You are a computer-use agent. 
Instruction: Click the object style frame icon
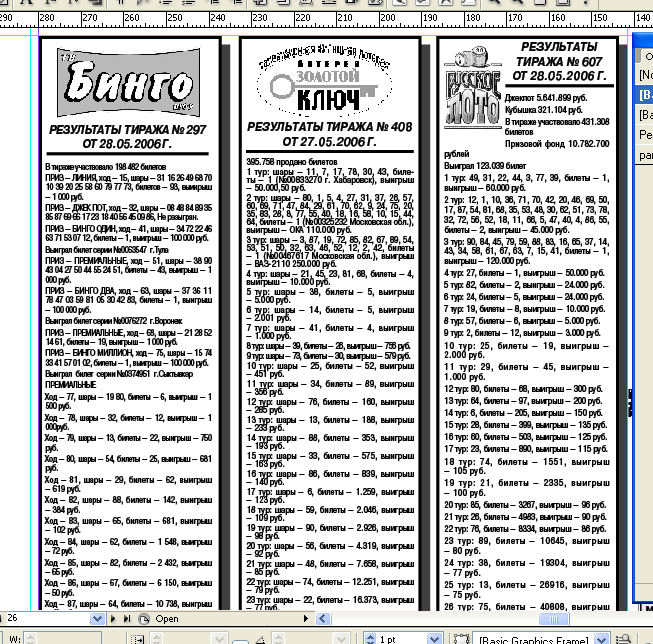(461, 639)
